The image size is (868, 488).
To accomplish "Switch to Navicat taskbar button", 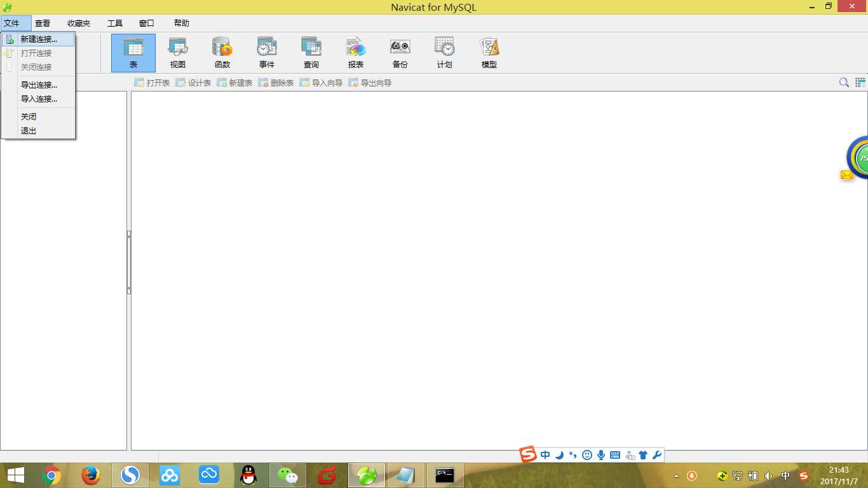I will point(367,475).
